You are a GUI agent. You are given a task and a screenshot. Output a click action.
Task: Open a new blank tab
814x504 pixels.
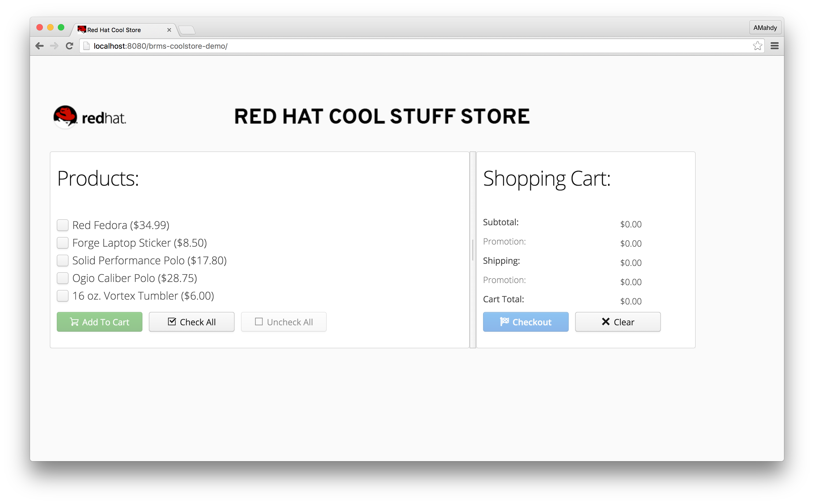[187, 30]
